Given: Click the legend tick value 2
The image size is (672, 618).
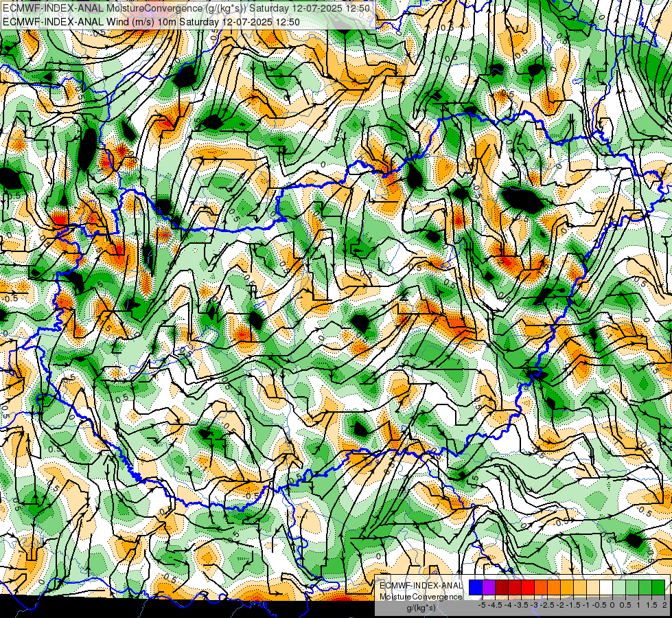Looking at the screenshot, I should tap(664, 605).
